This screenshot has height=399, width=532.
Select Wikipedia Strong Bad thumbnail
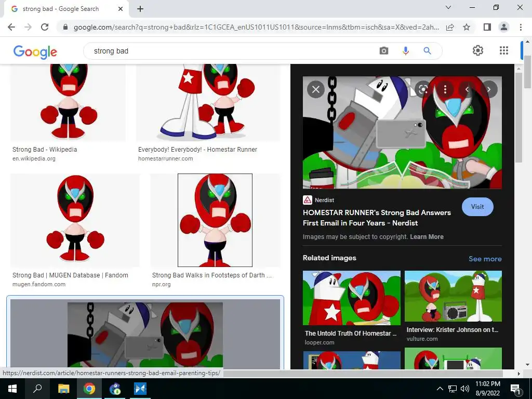point(68,102)
